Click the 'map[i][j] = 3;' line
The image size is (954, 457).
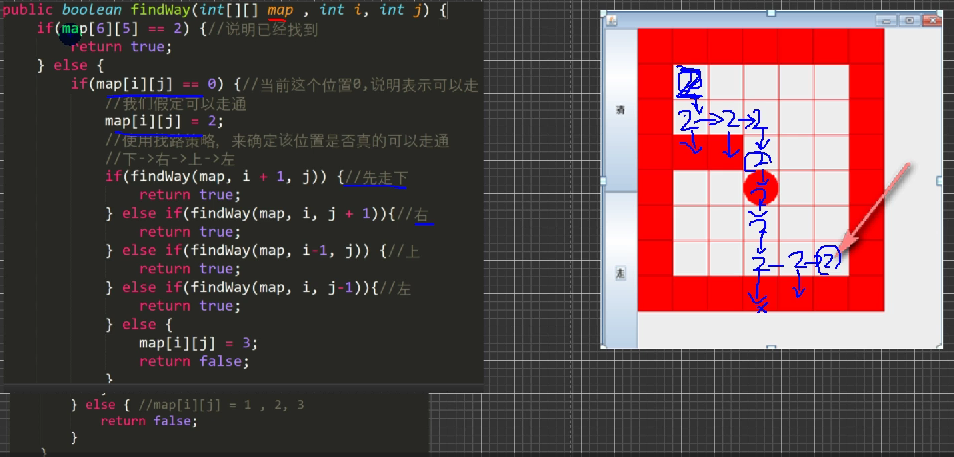[199, 343]
